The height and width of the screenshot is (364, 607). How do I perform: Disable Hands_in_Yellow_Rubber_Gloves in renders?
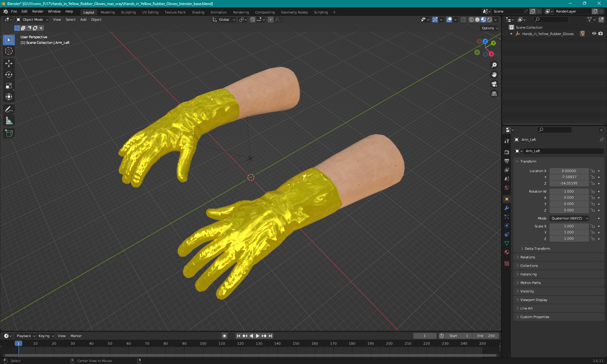pos(600,33)
